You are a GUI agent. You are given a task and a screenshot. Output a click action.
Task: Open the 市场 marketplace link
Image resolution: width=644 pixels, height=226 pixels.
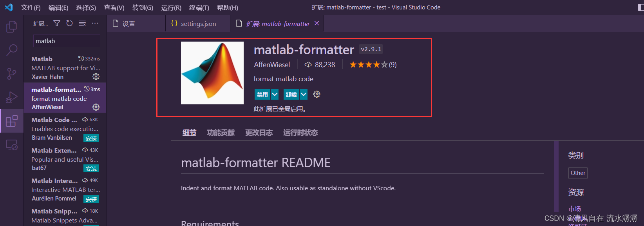[x=575, y=209]
